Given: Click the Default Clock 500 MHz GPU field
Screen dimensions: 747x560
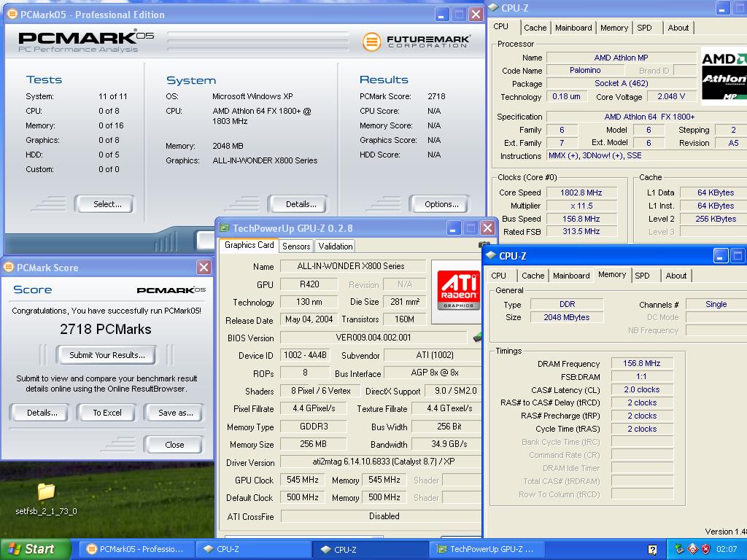Looking at the screenshot, I should [x=303, y=497].
